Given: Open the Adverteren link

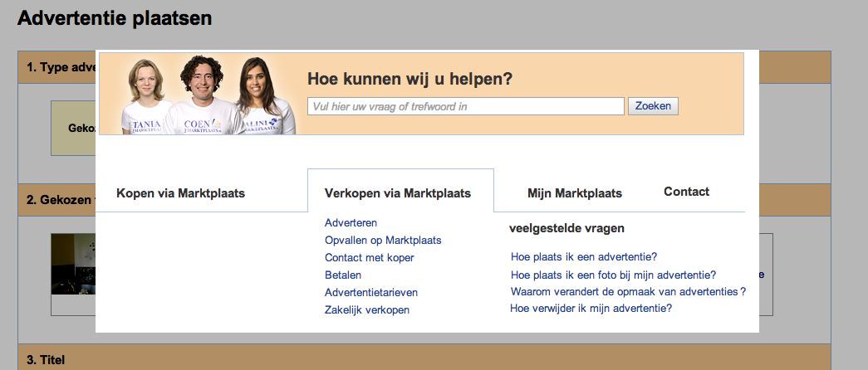Looking at the screenshot, I should (351, 223).
